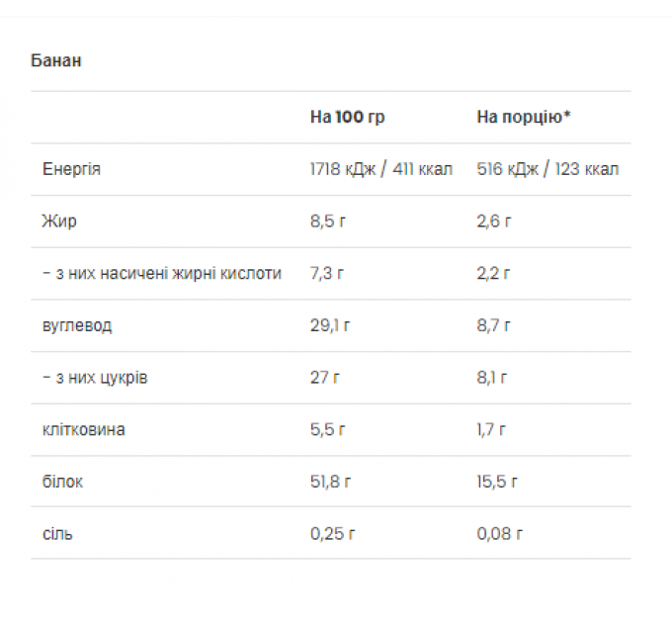
Task: Select the 29,1 г carbohydrate value
Action: click(330, 325)
